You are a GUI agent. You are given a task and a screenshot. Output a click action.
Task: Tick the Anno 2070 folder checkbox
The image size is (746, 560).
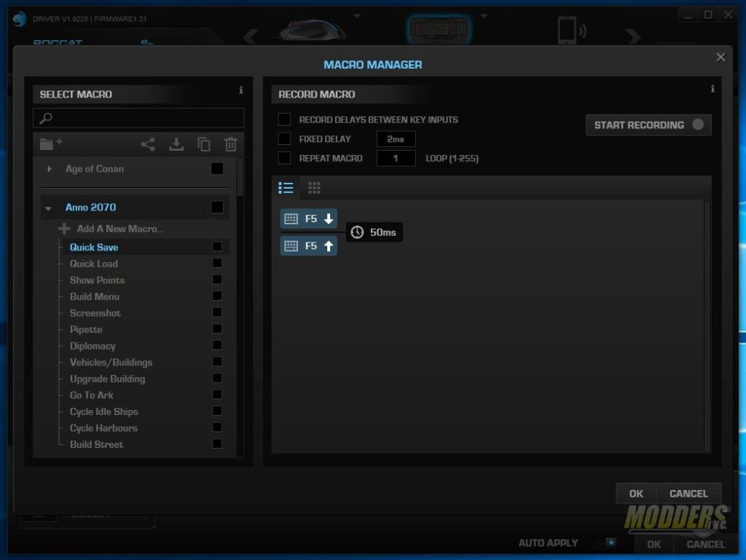coord(217,208)
